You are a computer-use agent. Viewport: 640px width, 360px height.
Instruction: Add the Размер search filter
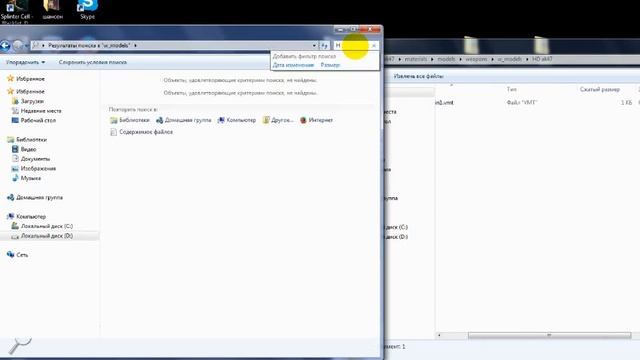(330, 65)
